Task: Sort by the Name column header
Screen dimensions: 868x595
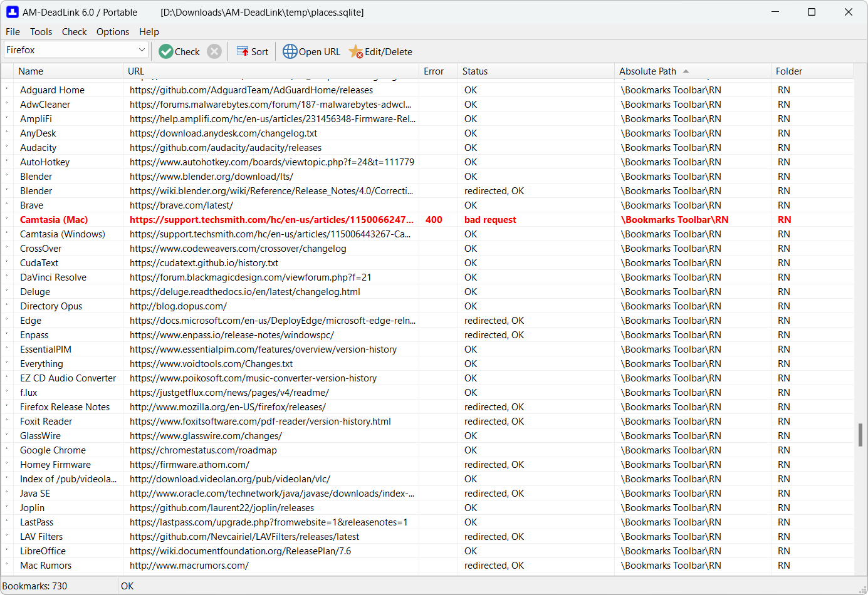Action: 68,71
